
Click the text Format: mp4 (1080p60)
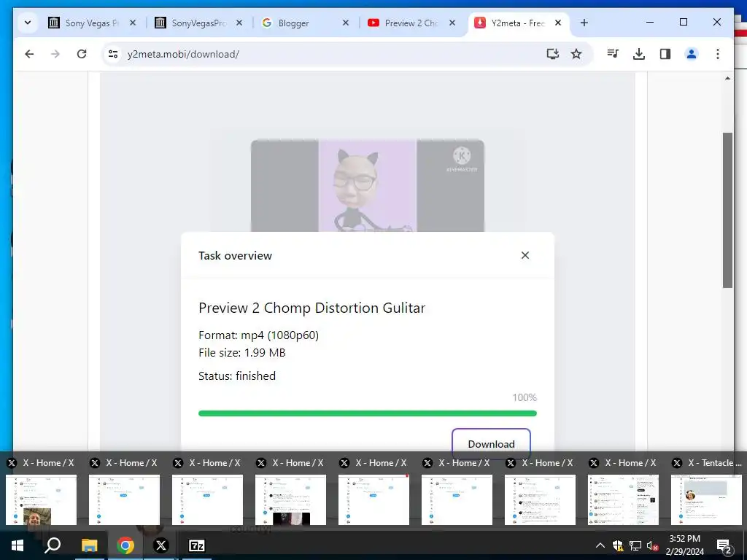tap(259, 335)
